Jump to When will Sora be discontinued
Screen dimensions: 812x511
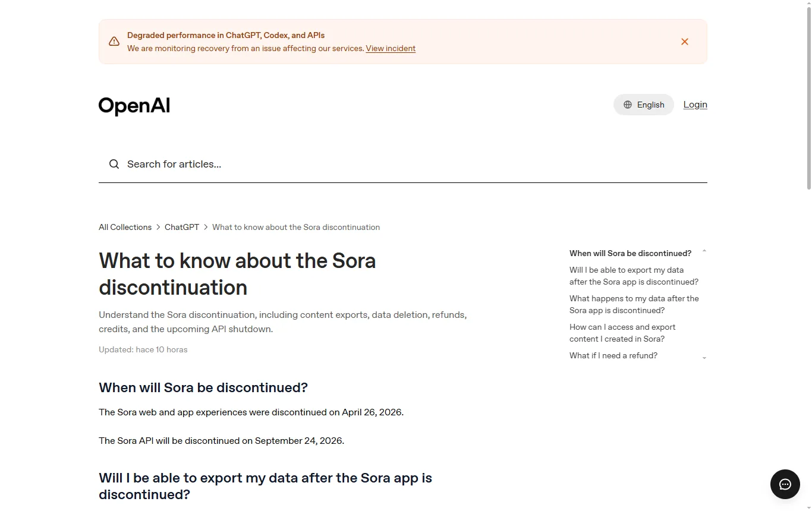[x=630, y=253]
